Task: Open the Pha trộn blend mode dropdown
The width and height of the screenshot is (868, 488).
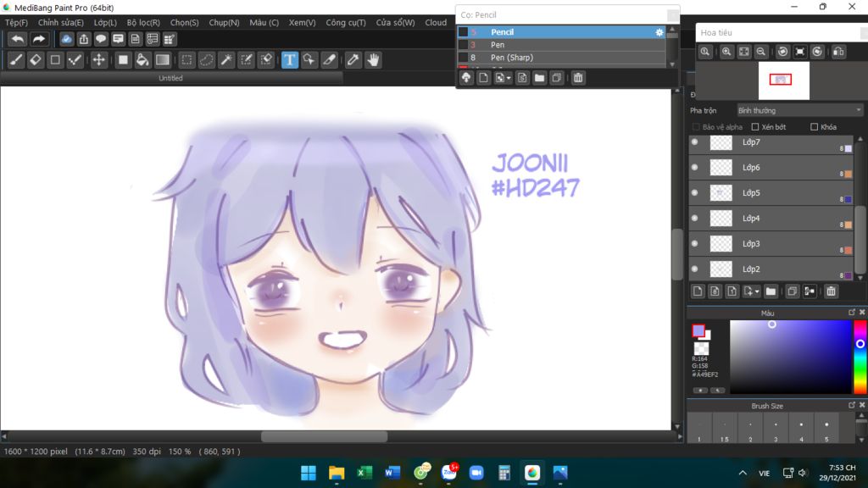Action: tap(799, 111)
